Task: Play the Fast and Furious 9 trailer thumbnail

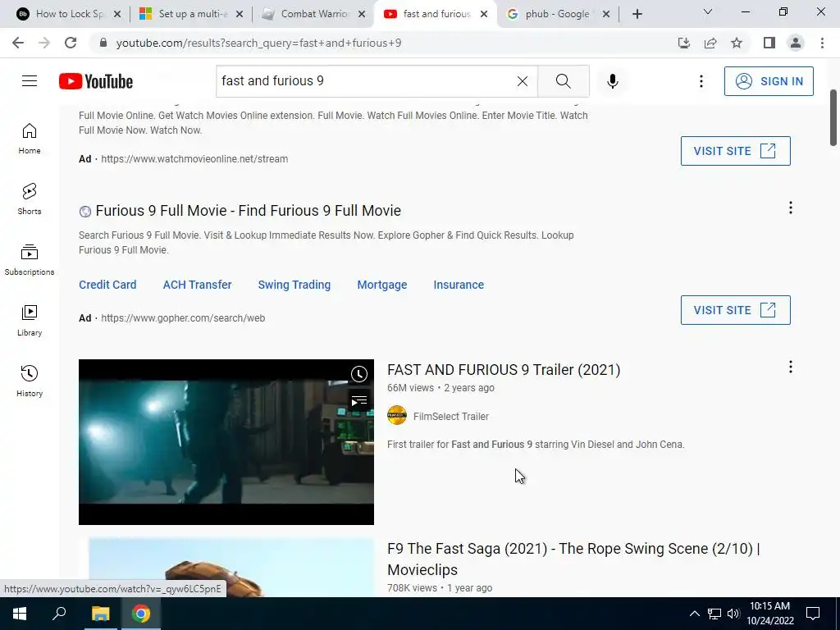Action: 226,442
